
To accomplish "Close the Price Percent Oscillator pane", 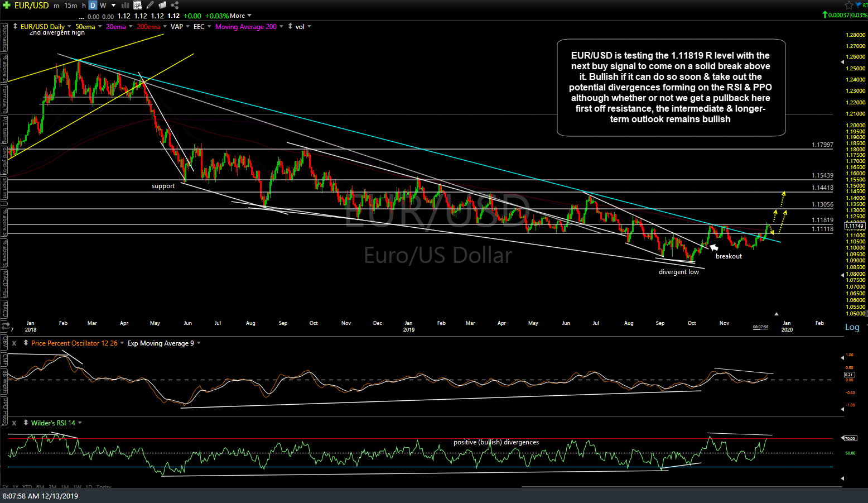I will coord(14,343).
